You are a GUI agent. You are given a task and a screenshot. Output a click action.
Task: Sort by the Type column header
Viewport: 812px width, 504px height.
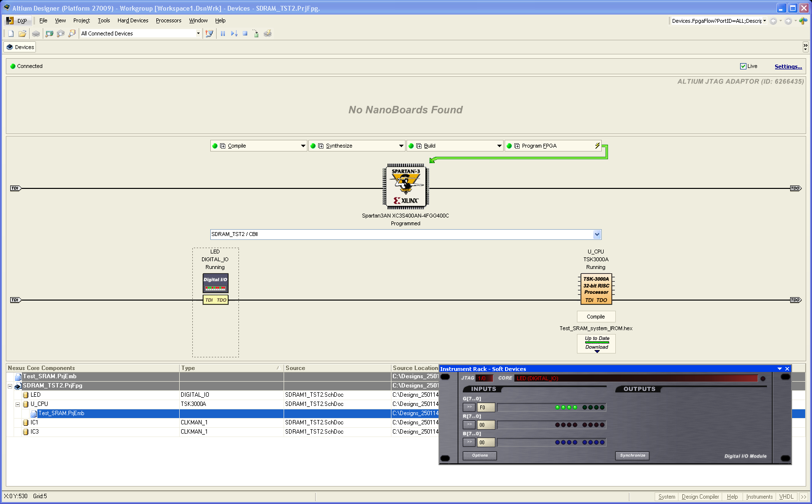tap(231, 368)
